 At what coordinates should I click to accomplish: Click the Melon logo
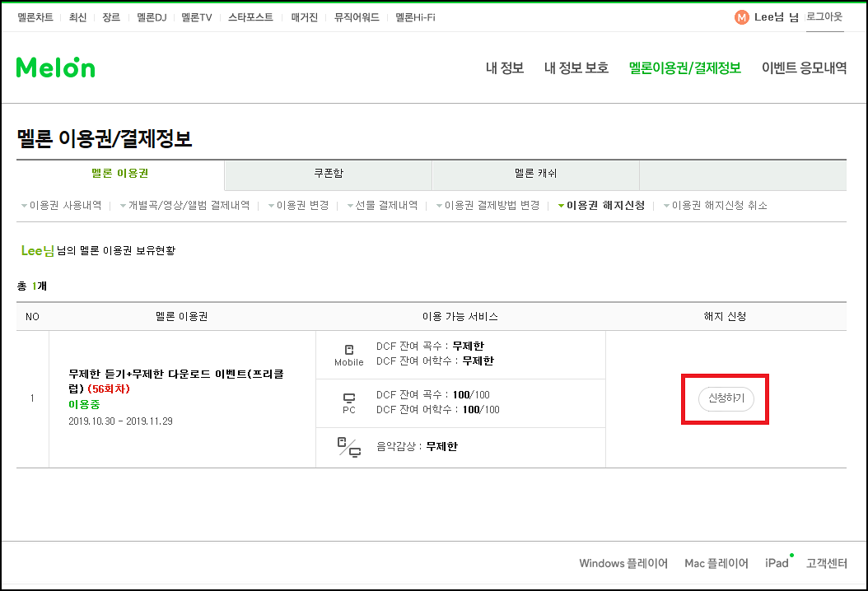tap(55, 67)
